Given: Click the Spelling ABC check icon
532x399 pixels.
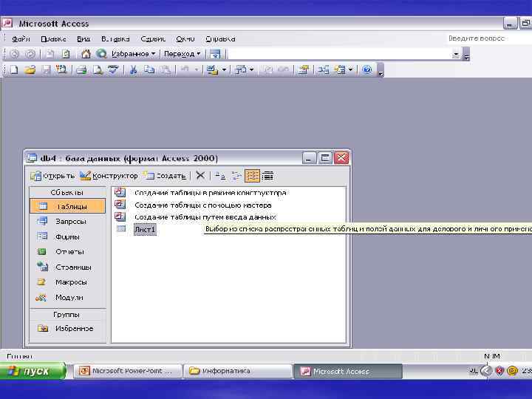Looking at the screenshot, I should click(113, 69).
